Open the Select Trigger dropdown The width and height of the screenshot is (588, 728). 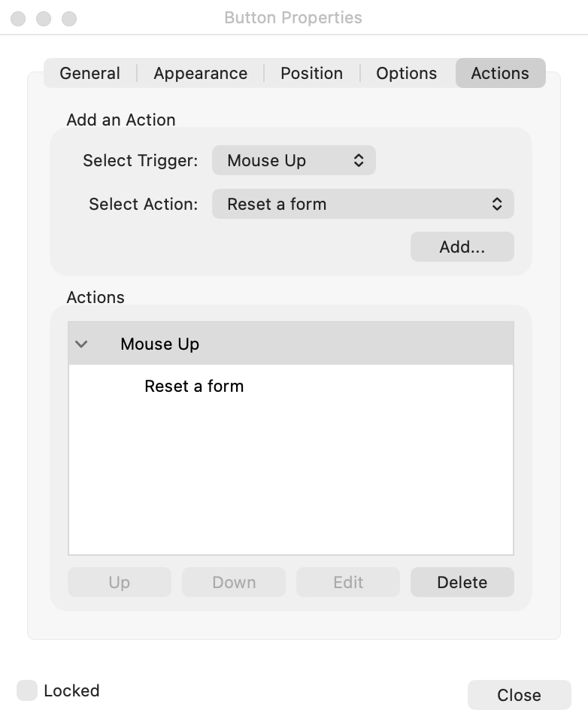click(294, 161)
